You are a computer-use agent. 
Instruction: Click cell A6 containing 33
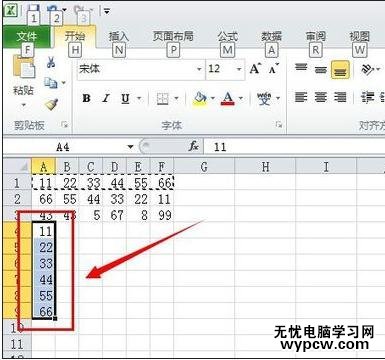click(x=44, y=263)
